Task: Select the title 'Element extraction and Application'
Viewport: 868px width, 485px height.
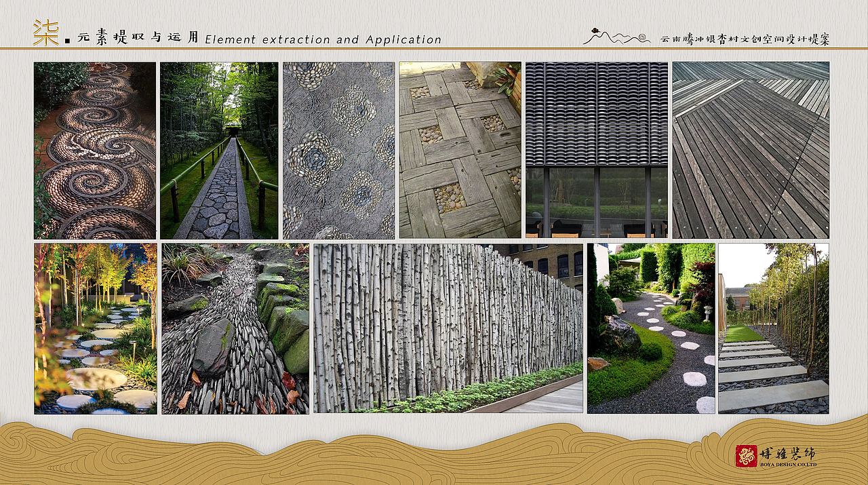Action: [x=323, y=39]
